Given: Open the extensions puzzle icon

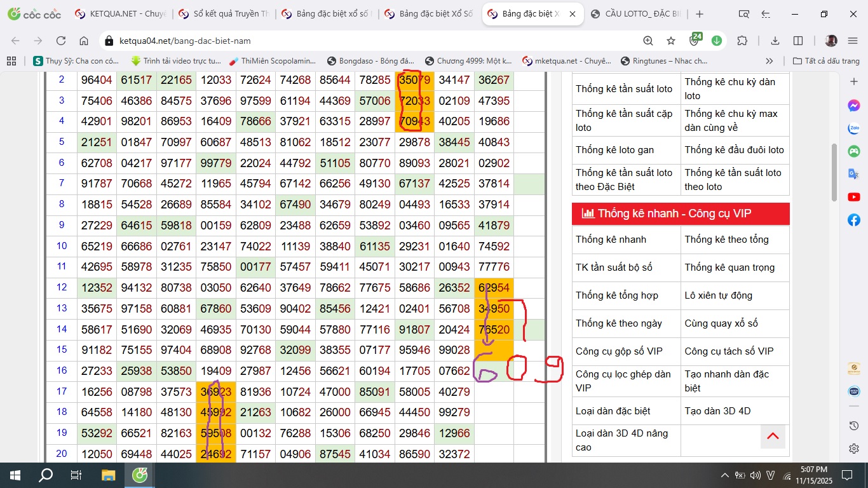Looking at the screenshot, I should [742, 41].
